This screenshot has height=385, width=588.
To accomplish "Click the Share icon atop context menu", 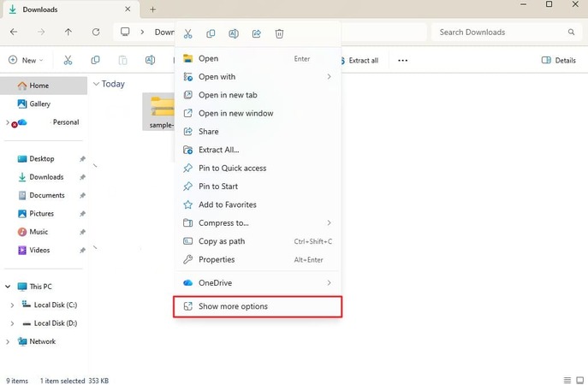I will coord(257,33).
